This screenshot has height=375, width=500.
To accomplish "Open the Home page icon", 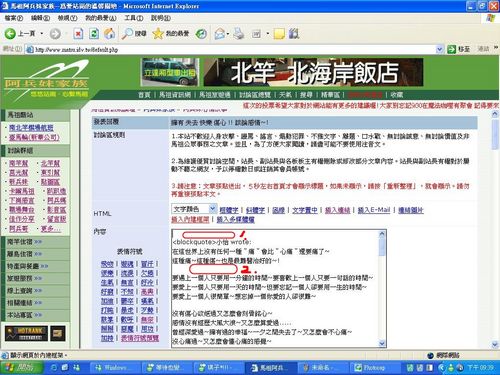I will pyautogui.click(x=110, y=33).
